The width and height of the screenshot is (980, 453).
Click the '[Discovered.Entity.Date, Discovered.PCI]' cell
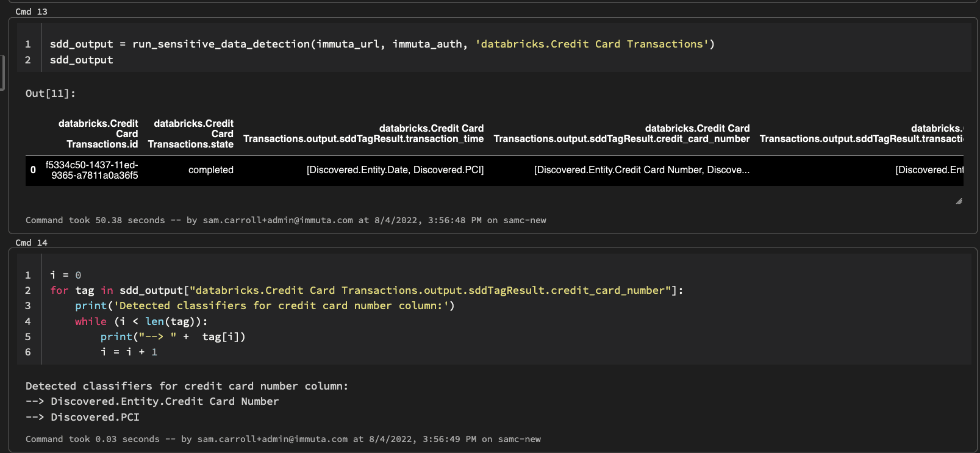tap(395, 170)
